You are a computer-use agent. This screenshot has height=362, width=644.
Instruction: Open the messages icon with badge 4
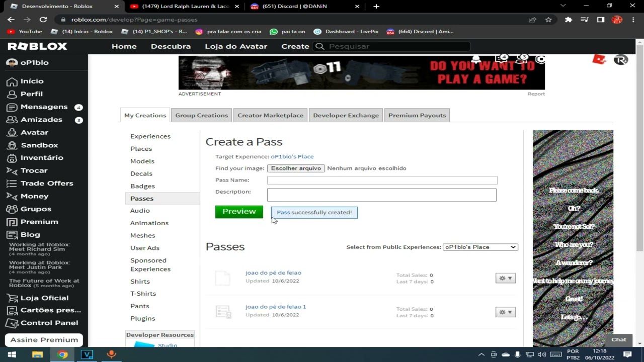click(x=502, y=59)
